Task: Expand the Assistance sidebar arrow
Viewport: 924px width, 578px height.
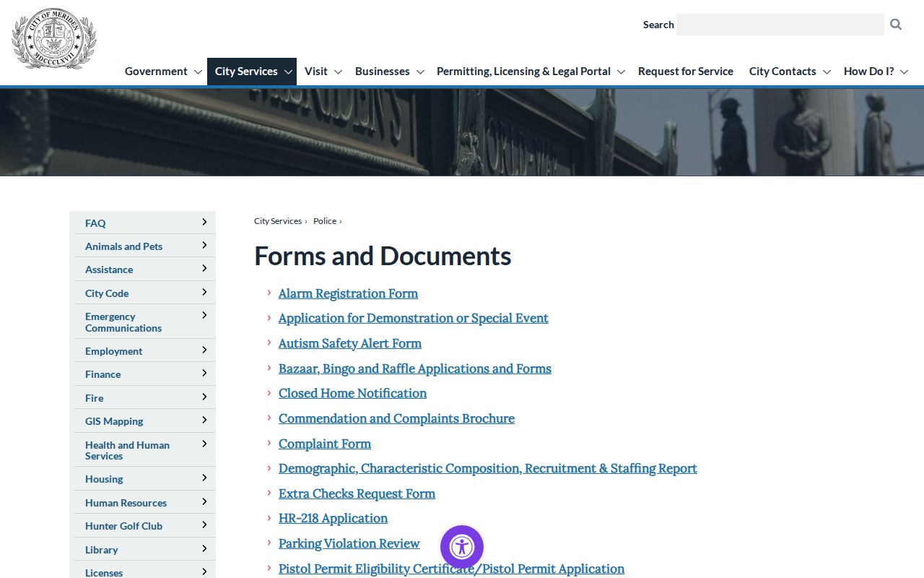Action: point(204,268)
